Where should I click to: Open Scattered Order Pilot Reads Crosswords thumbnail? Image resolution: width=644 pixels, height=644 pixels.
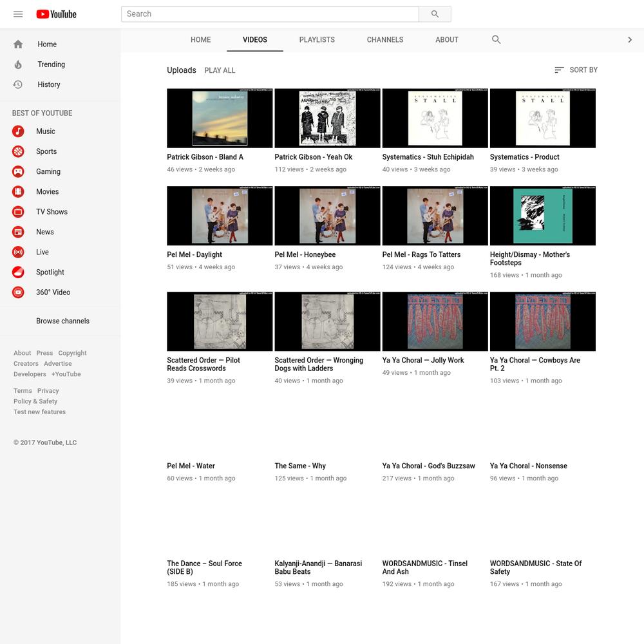tap(220, 321)
